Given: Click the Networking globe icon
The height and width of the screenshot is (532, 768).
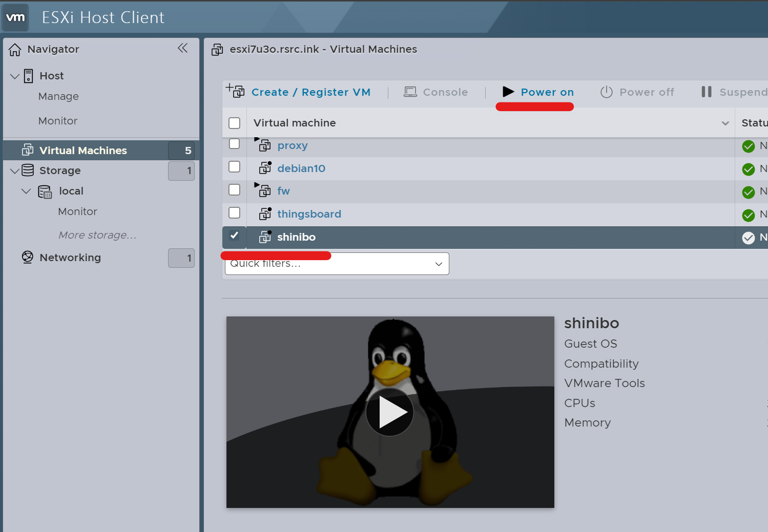Looking at the screenshot, I should click(28, 257).
